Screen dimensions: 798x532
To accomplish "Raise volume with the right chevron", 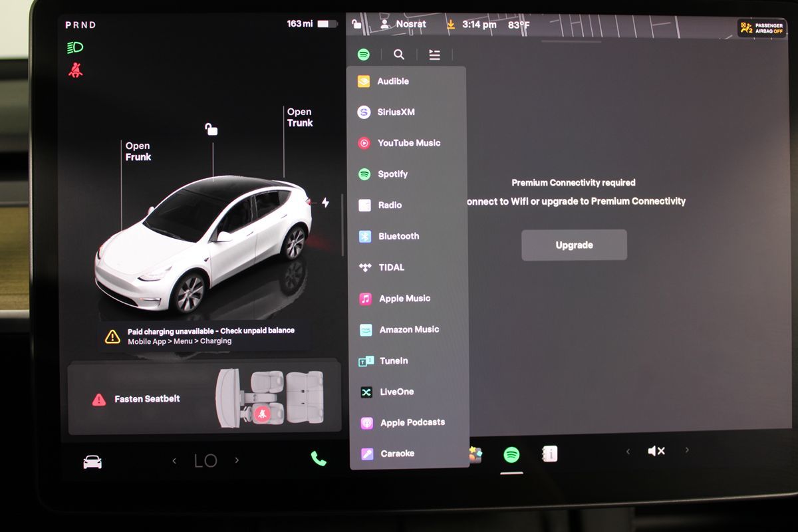I will [x=687, y=451].
